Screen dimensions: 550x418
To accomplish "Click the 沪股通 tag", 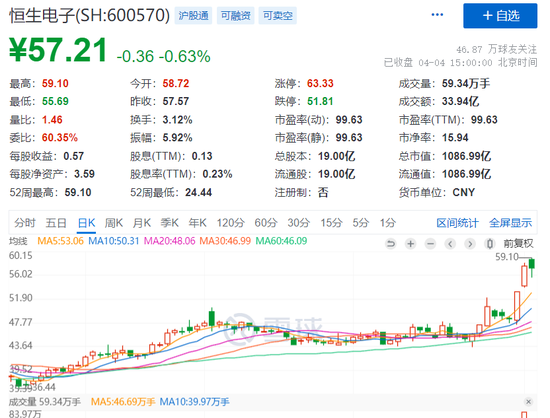I will (193, 16).
